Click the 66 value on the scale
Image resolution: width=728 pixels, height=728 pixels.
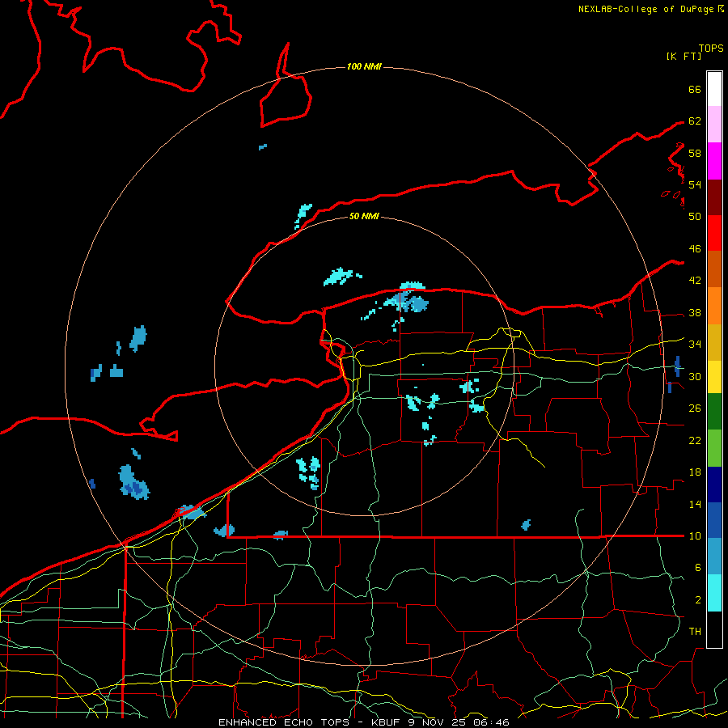(x=695, y=90)
